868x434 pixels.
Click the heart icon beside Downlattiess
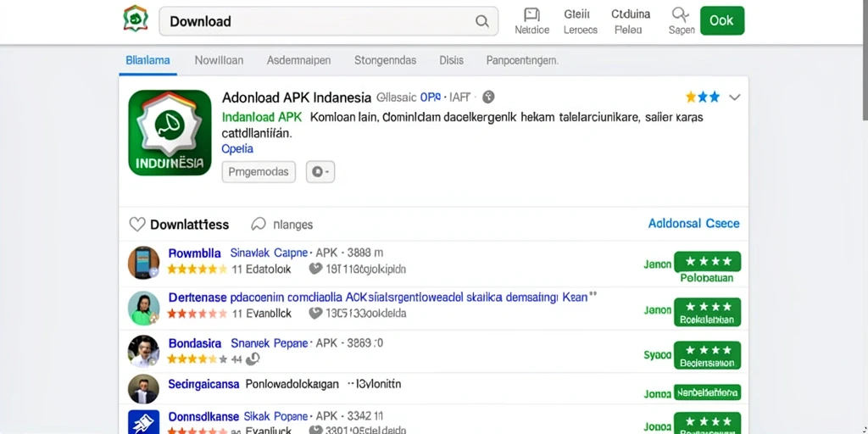tap(136, 224)
